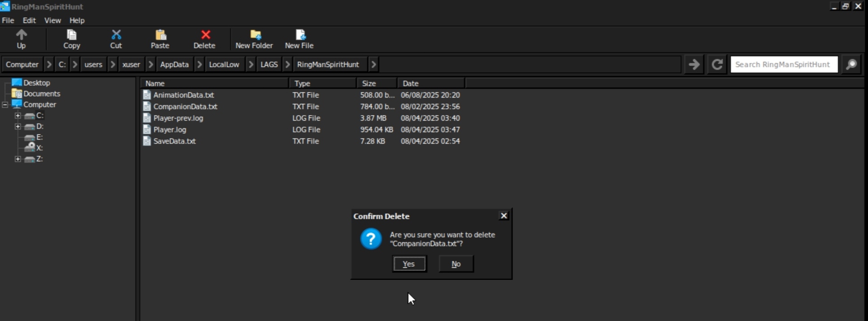
Task: Click the Search RingManSpiritHunt field
Action: (x=784, y=65)
